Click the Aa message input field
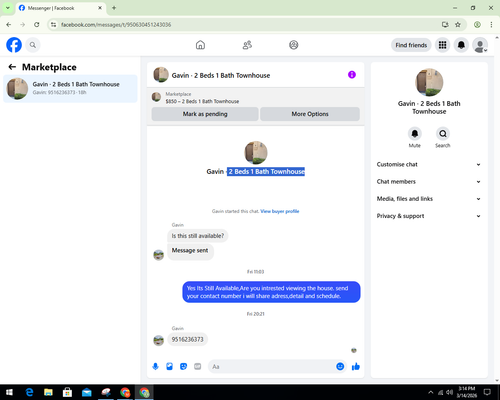 pyautogui.click(x=272, y=367)
